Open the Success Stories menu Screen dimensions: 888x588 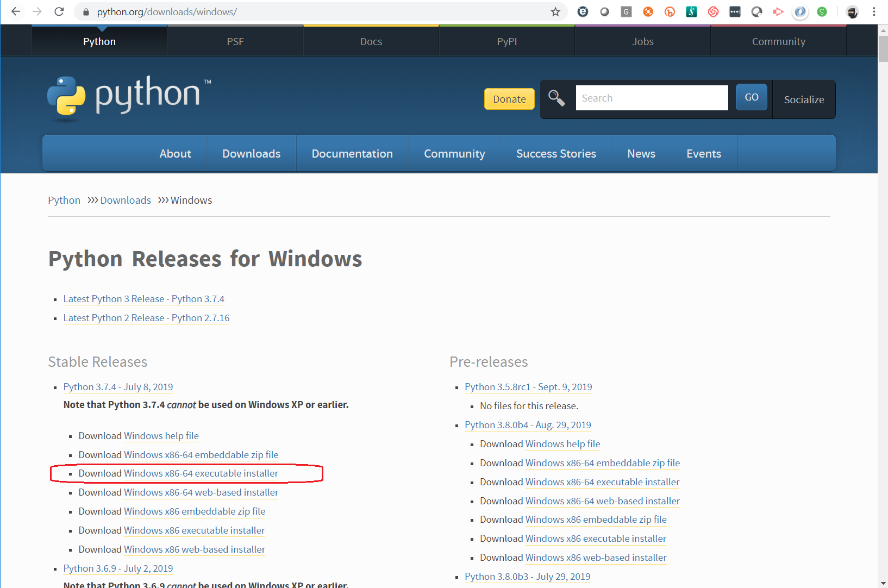click(556, 154)
